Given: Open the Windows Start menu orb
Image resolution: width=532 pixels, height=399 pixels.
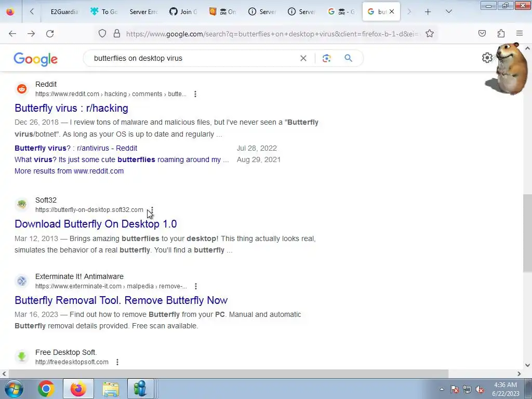Looking at the screenshot, I should [14, 389].
